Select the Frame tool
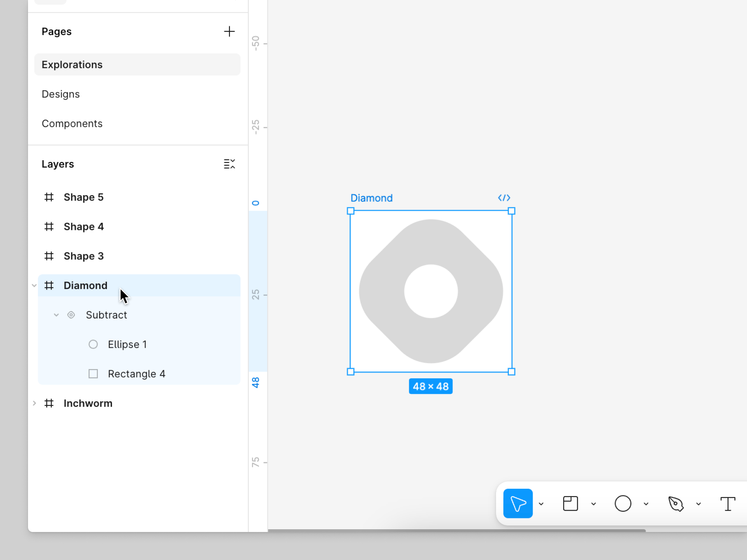This screenshot has width=747, height=560. (570, 504)
